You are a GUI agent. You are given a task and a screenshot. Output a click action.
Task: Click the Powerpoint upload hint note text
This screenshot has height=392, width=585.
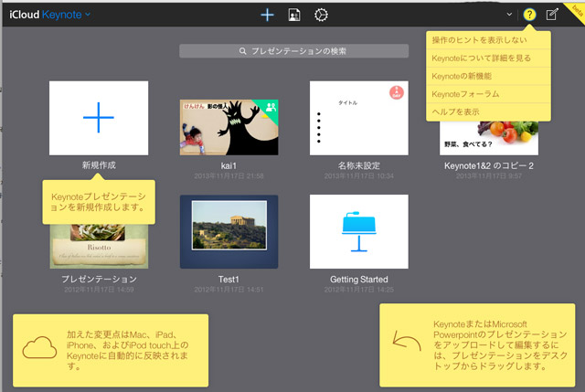tap(500, 345)
